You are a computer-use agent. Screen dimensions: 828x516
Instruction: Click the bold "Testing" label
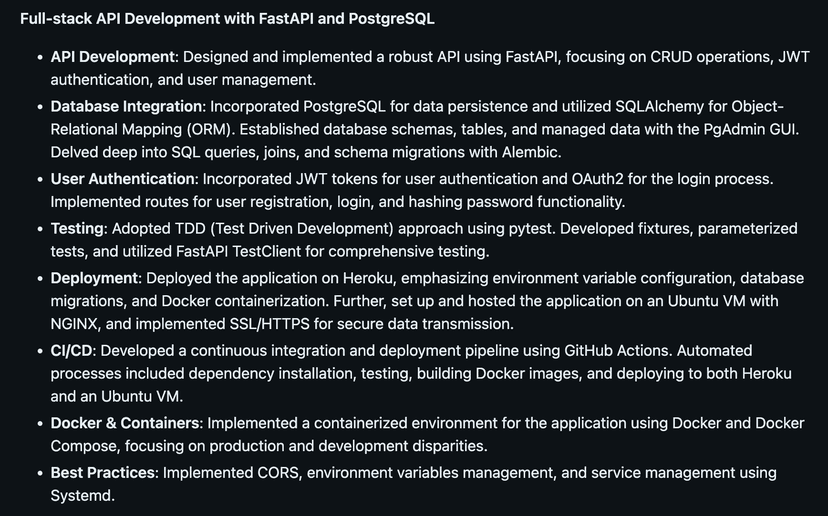[x=78, y=228]
